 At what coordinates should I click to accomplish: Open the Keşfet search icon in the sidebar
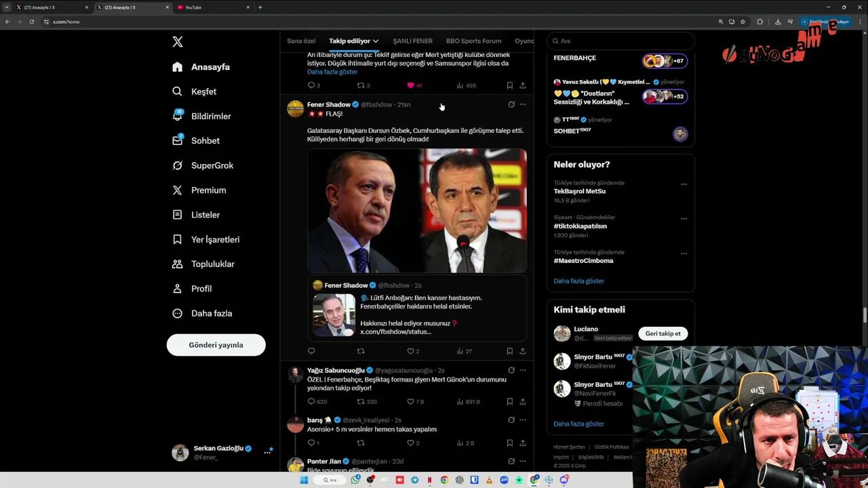[x=177, y=91]
